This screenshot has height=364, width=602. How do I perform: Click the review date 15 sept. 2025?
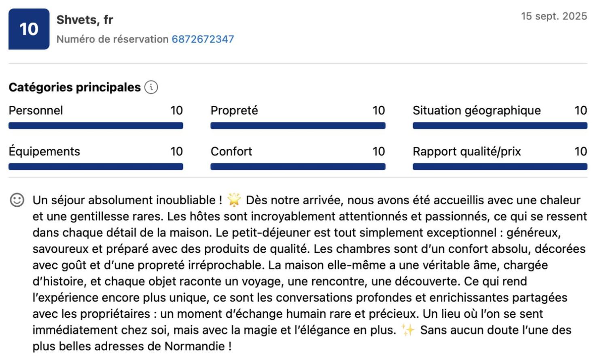click(x=553, y=16)
